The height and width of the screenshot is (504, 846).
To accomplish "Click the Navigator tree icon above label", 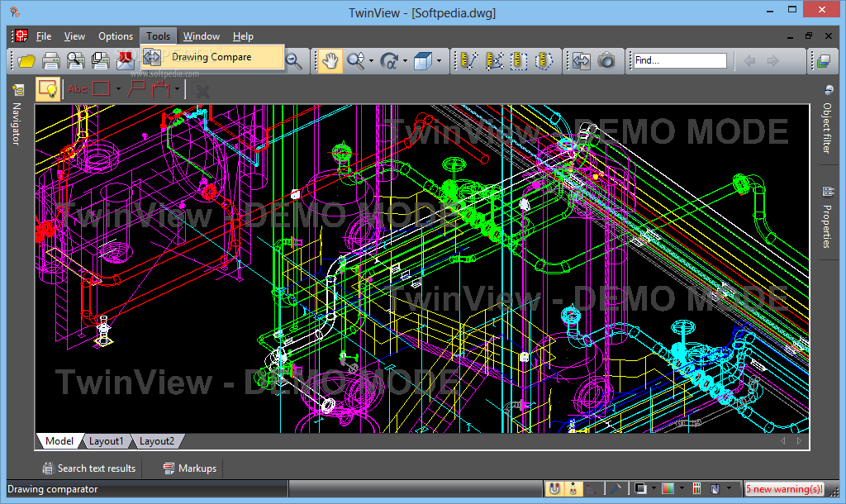I will [19, 89].
